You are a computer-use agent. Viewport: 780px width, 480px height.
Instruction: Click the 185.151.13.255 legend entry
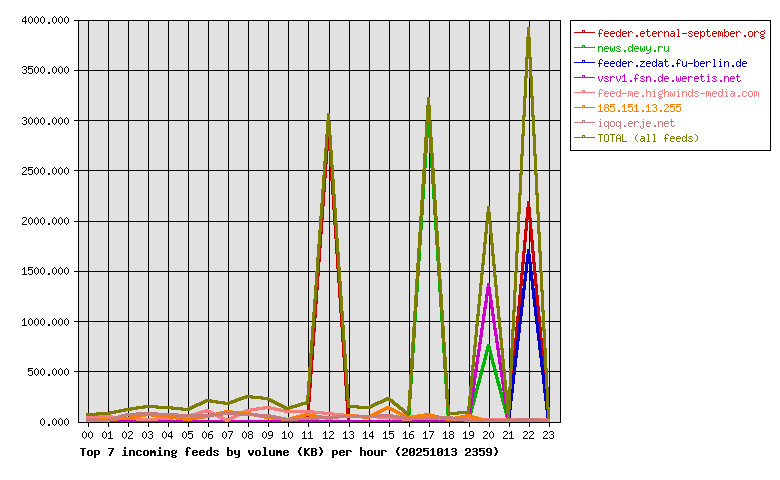(639, 108)
